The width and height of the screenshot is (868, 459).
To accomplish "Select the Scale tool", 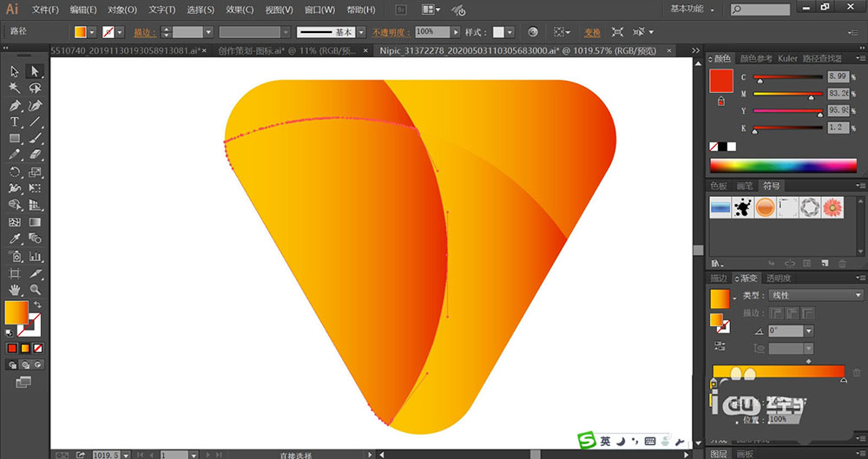I will pos(35,172).
